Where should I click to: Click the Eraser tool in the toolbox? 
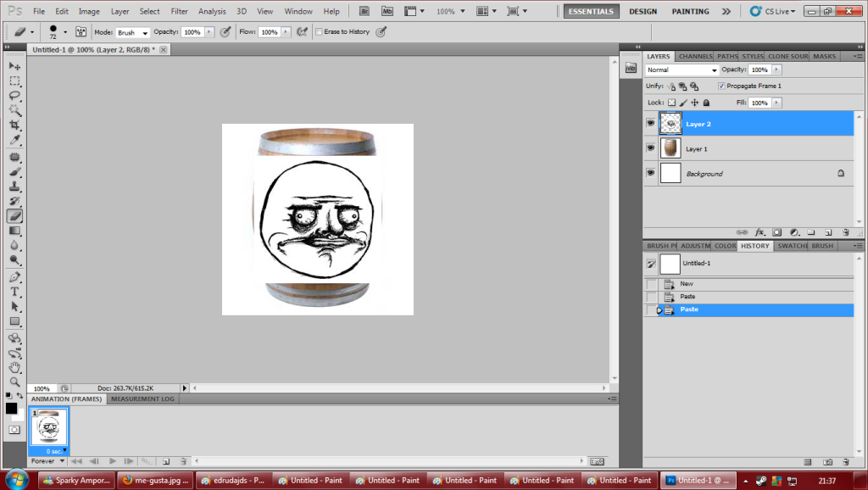(14, 216)
